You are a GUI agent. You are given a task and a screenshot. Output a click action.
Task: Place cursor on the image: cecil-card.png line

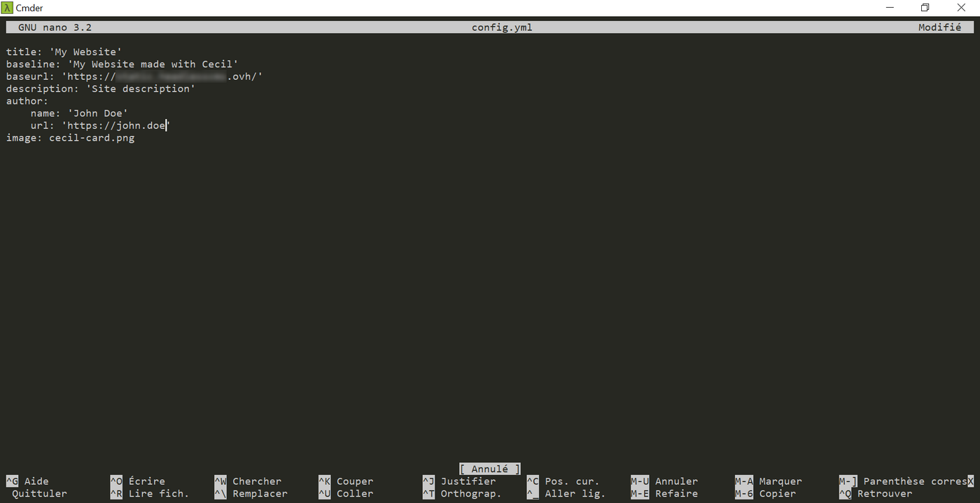coord(70,137)
